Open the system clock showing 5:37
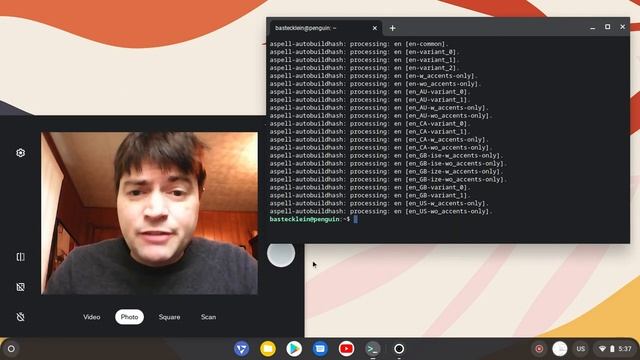 click(x=624, y=349)
